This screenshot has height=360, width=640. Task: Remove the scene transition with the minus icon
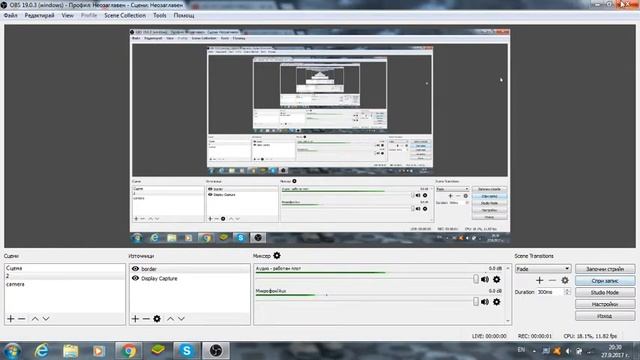click(552, 280)
